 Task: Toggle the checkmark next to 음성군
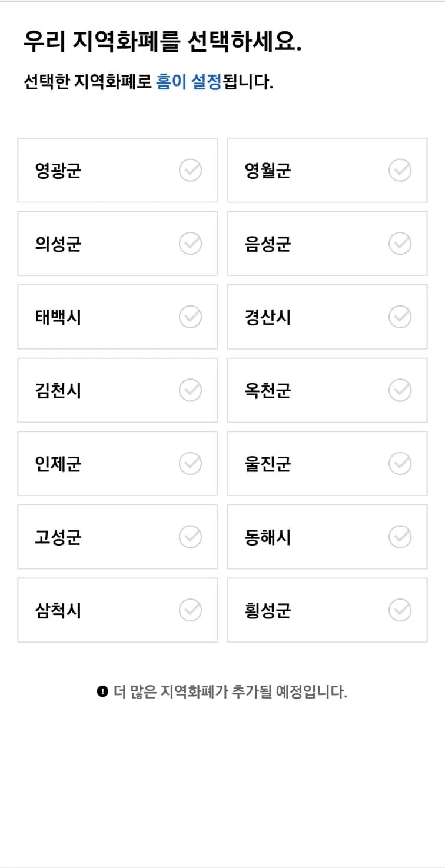(400, 244)
